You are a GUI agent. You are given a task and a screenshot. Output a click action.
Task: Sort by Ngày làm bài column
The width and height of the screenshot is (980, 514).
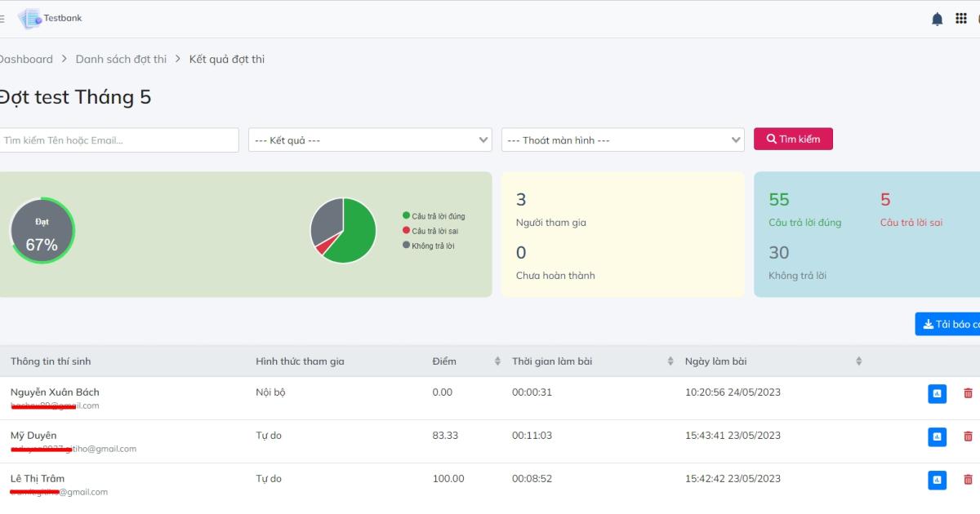coord(858,361)
